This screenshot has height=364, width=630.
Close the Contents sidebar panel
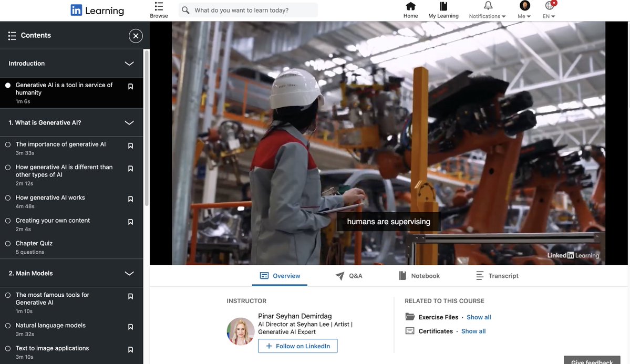[136, 36]
